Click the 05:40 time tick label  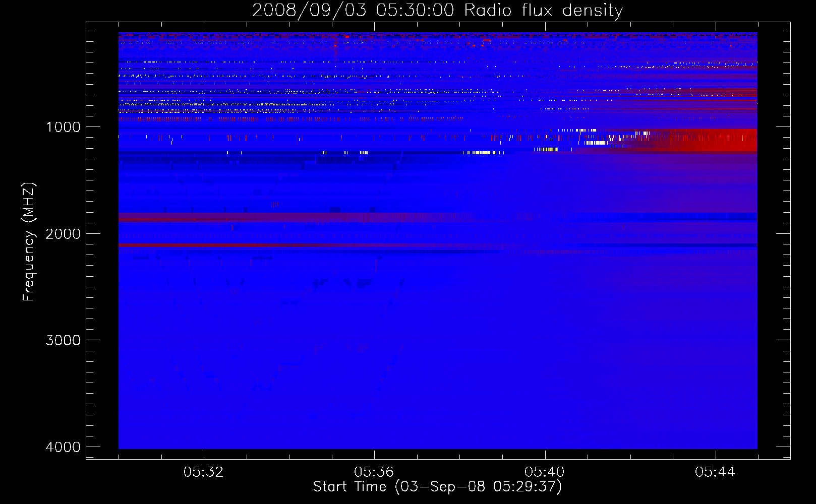[x=545, y=472]
